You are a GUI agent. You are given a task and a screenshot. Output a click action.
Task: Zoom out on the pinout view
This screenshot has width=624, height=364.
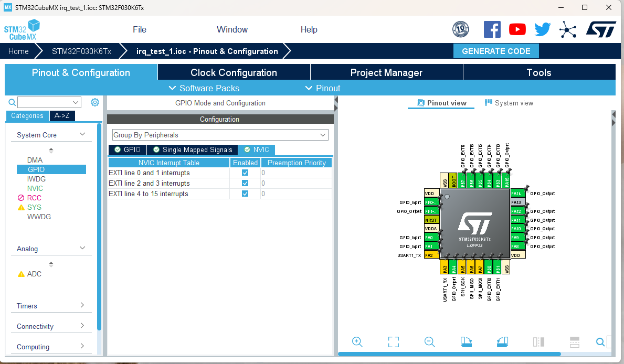click(x=429, y=342)
